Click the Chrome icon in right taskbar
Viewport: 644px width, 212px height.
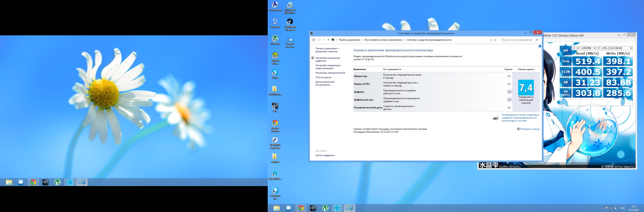pyautogui.click(x=301, y=208)
